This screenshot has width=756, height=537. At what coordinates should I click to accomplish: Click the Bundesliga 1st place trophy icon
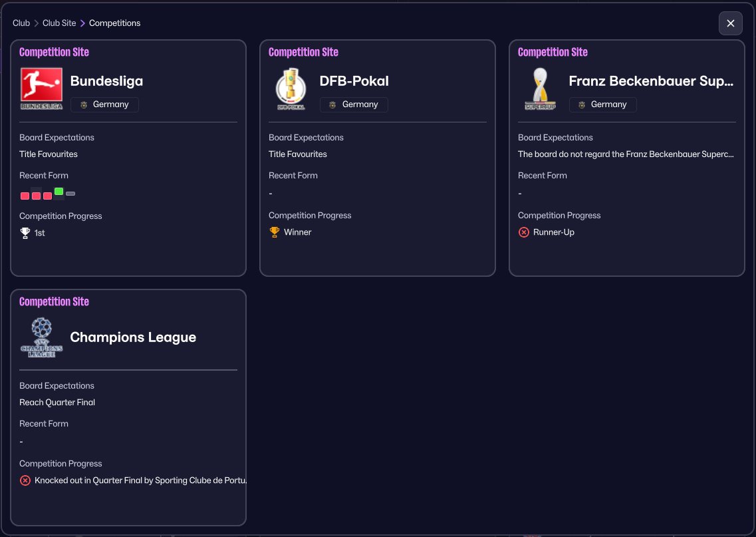[x=25, y=233]
